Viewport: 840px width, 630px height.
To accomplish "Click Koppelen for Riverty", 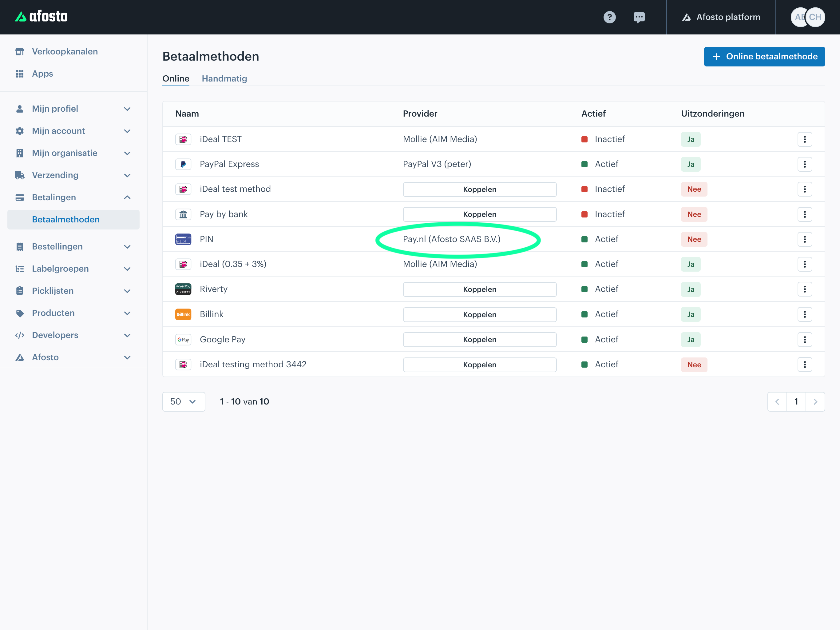I will pyautogui.click(x=480, y=289).
